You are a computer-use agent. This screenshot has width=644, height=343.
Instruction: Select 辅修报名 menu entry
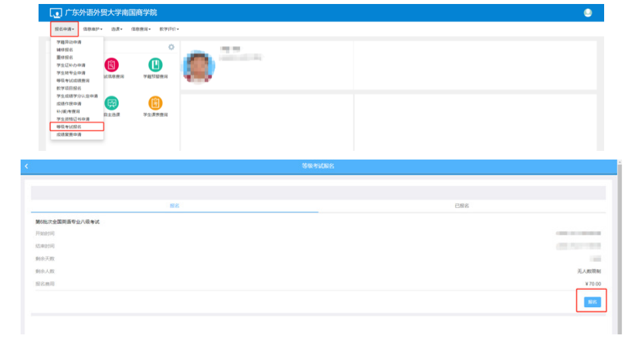pyautogui.click(x=65, y=50)
